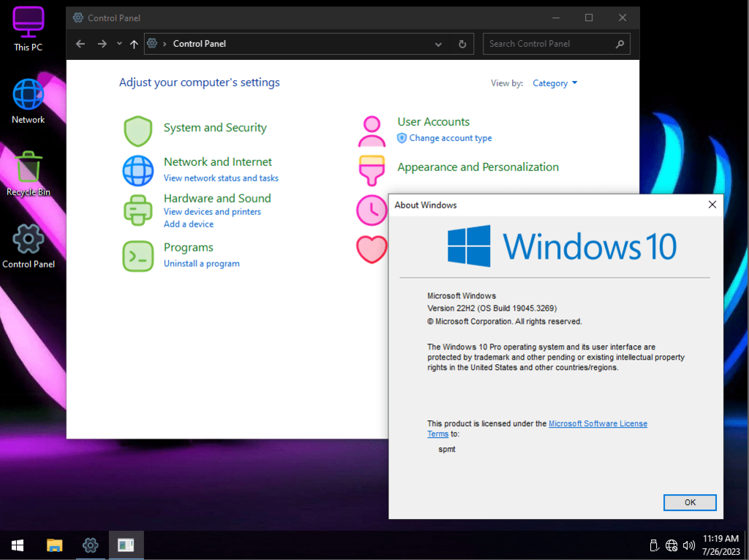Click Adjust your computer's settings heading
This screenshot has width=749, height=560.
[199, 83]
